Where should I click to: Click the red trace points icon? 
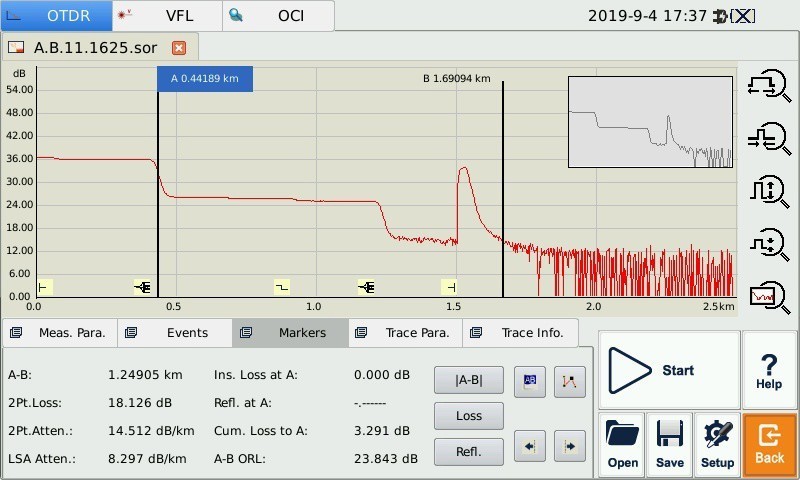pyautogui.click(x=569, y=381)
